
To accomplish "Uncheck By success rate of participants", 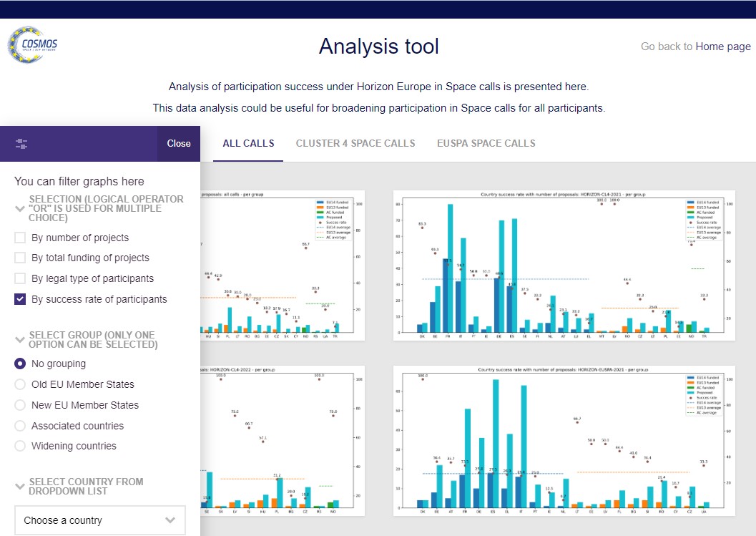I will 21,300.
